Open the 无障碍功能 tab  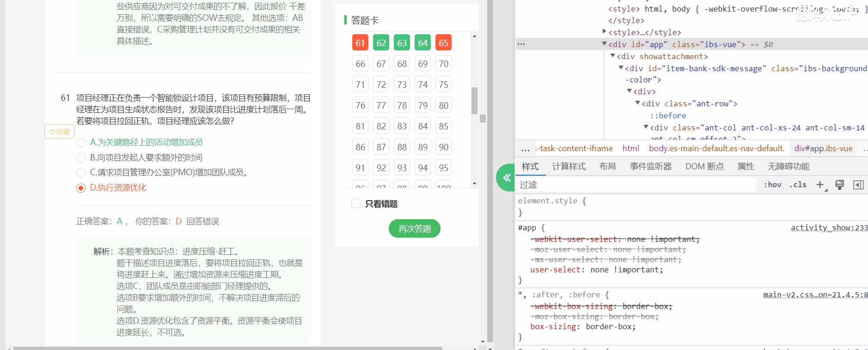(789, 166)
